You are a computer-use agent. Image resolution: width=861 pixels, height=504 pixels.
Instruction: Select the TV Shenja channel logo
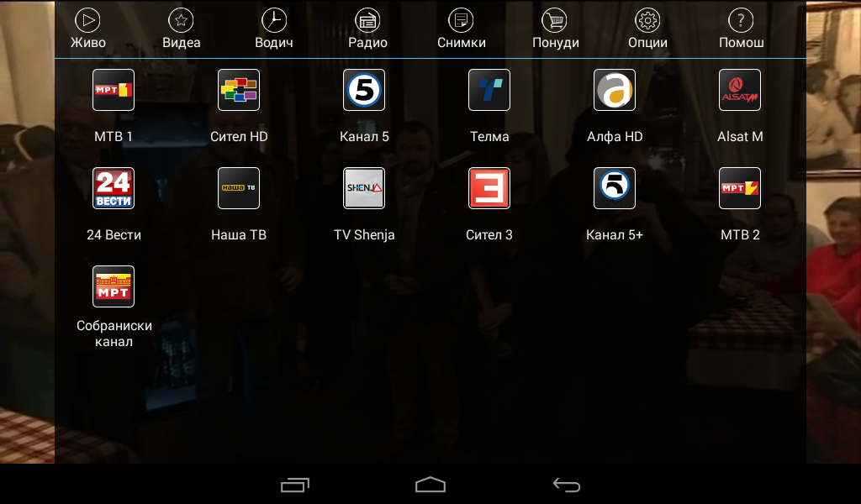[364, 188]
